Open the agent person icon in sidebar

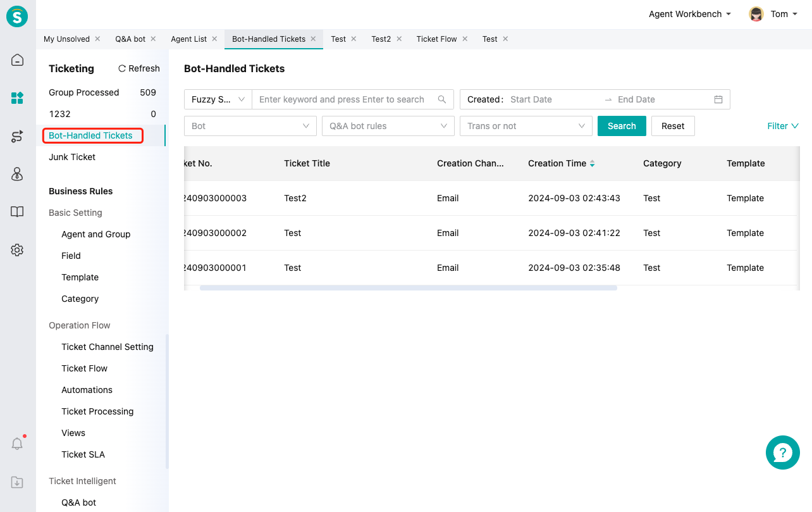tap(17, 174)
